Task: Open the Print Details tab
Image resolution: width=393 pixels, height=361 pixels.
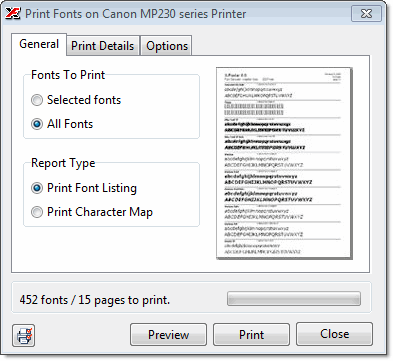Action: pos(103,46)
